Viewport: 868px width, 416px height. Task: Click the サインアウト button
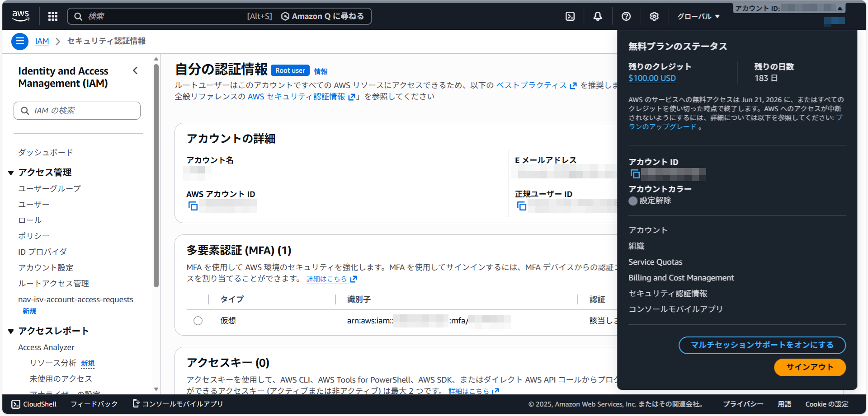809,367
